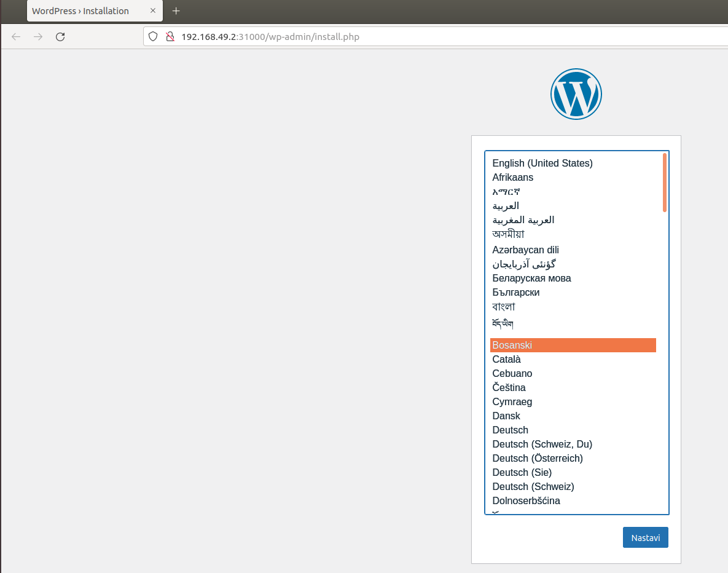Select the Bengali language option বাংলা
This screenshot has width=728, height=573.
573,307
